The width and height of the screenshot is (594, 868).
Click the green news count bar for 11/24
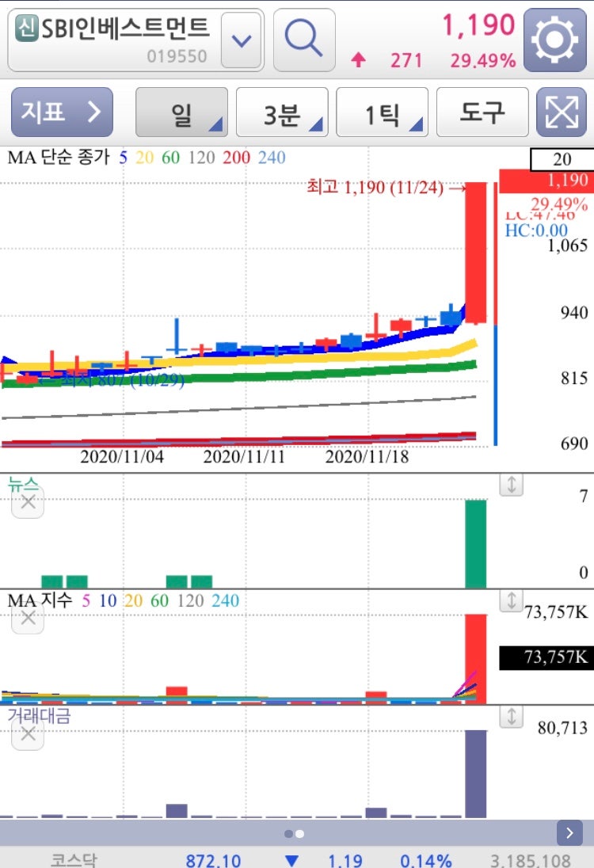click(x=475, y=543)
